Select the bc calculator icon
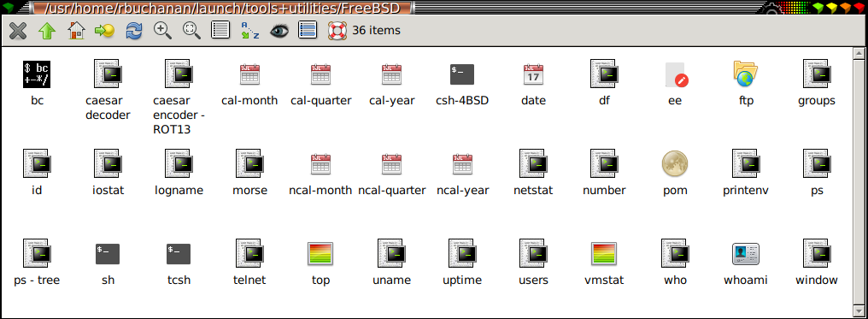This screenshot has width=868, height=319. 37,74
